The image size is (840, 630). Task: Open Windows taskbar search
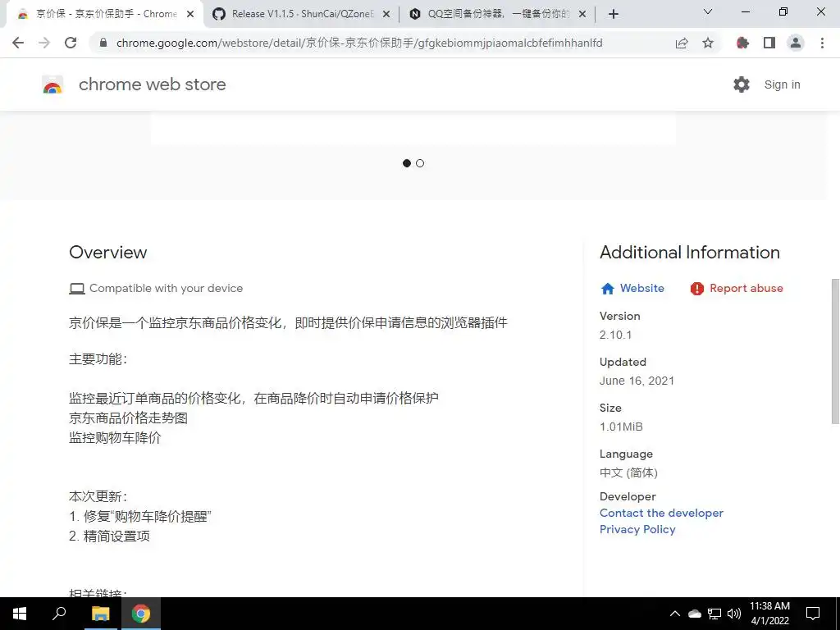tap(59, 614)
